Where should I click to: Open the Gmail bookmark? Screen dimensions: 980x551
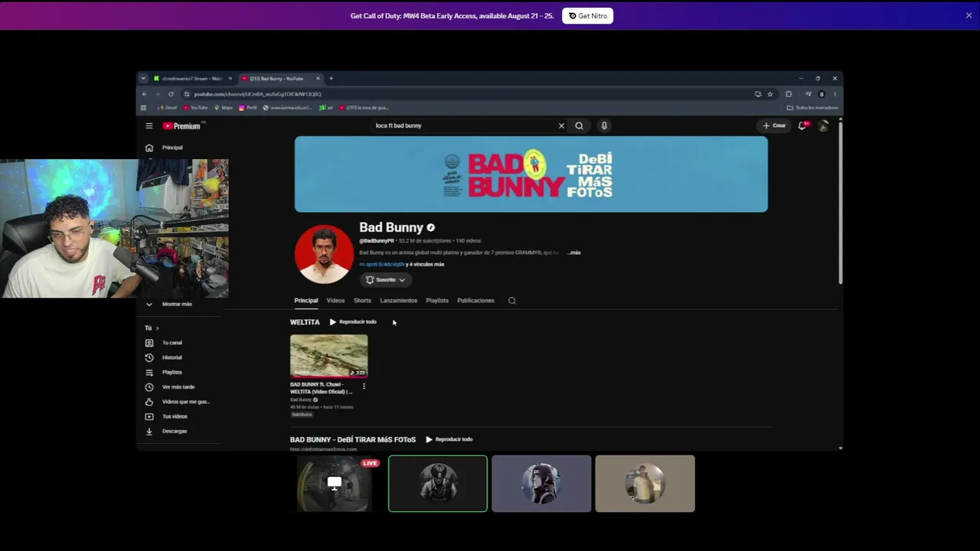[167, 108]
